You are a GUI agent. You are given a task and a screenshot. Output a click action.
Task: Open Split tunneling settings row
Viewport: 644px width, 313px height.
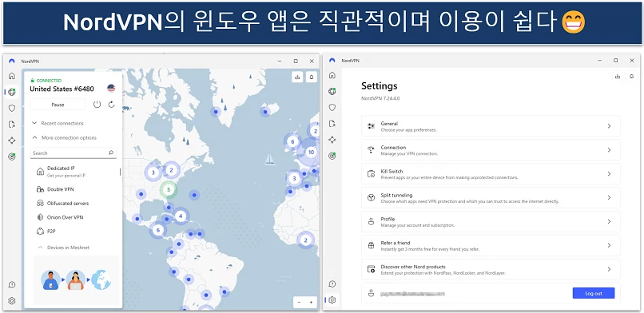coord(491,198)
